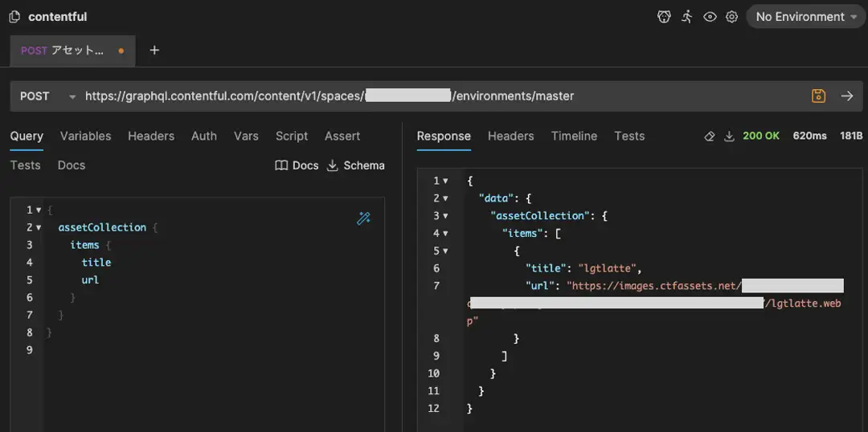Open the POST method dropdown
The image size is (868, 432).
pos(47,96)
